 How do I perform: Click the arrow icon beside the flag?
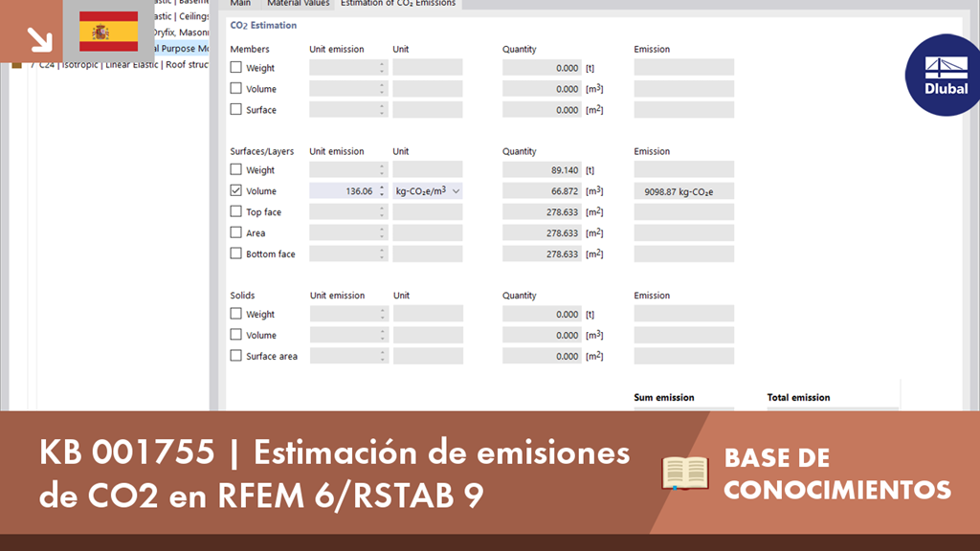(39, 39)
